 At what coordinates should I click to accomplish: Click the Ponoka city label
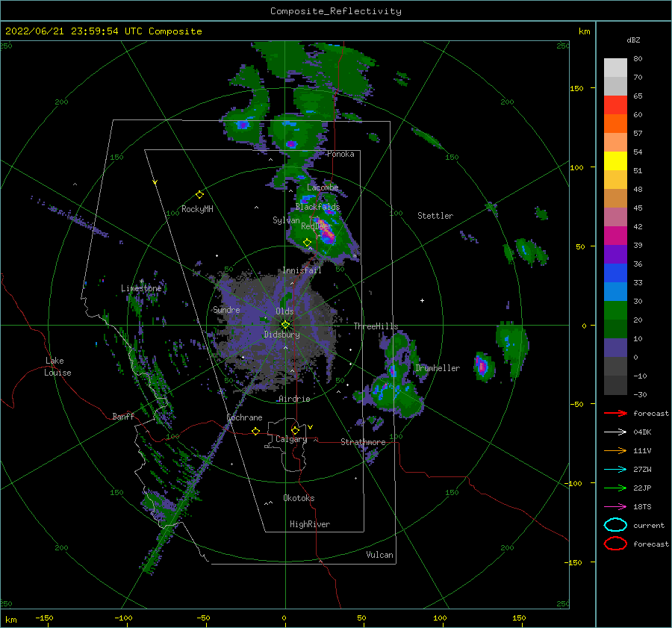point(340,154)
